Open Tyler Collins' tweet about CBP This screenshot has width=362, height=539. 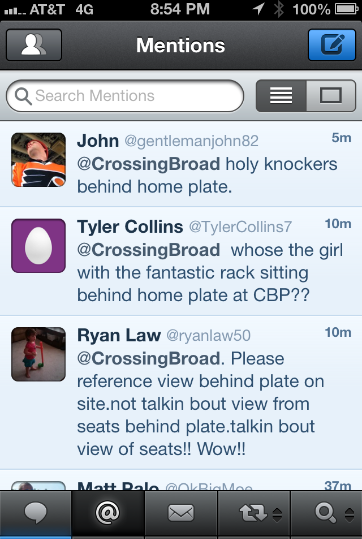pos(181,261)
